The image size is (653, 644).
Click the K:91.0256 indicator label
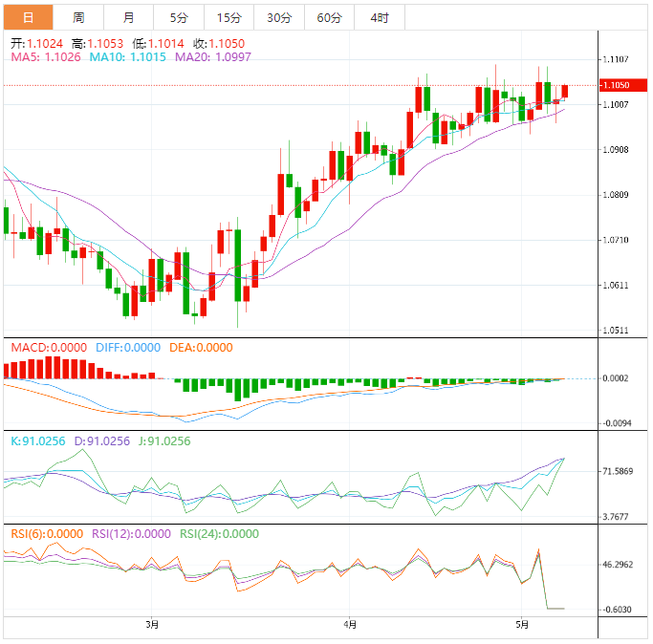click(38, 441)
